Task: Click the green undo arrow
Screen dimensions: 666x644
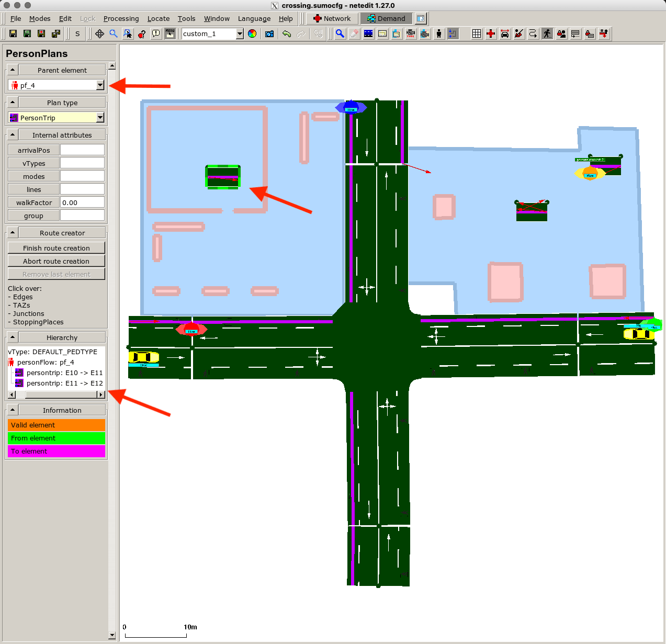Action: coord(287,33)
